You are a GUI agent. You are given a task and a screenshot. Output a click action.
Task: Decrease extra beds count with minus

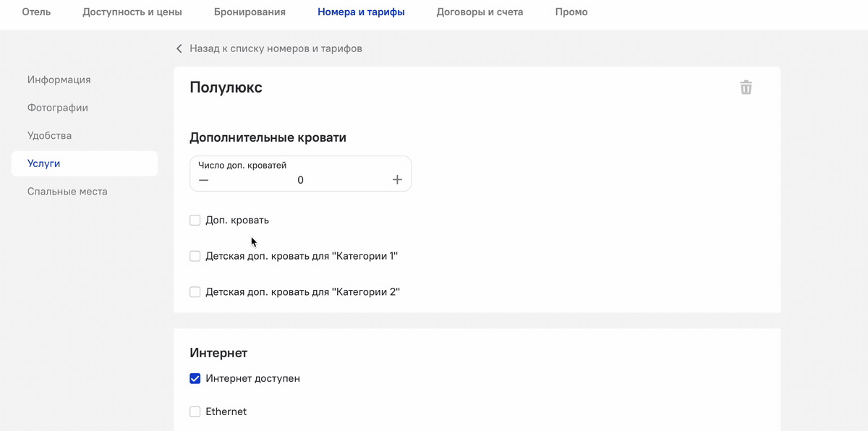[x=204, y=180]
